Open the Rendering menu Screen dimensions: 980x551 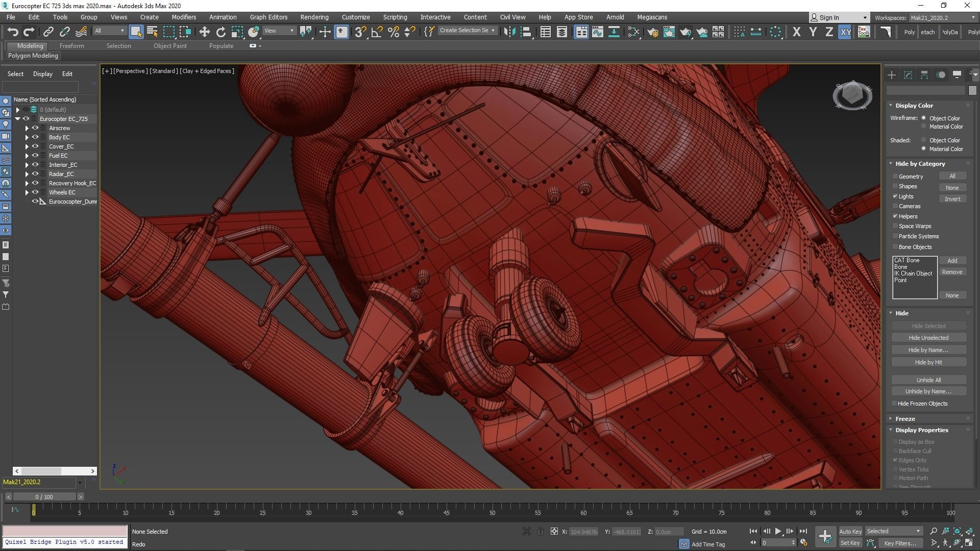[314, 17]
